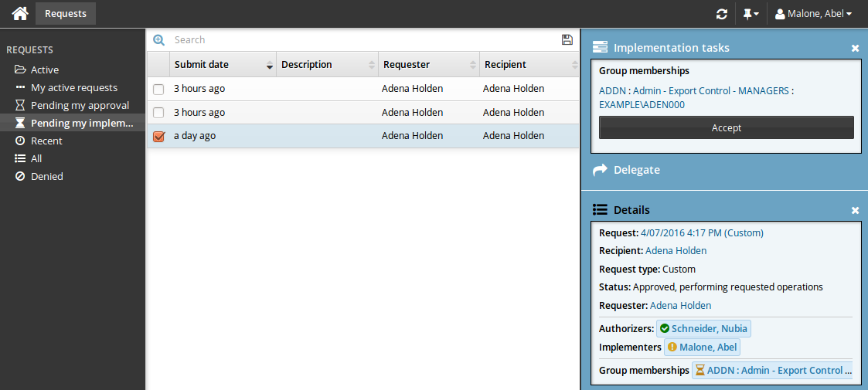Viewport: 868px width, 390px height.
Task: Select Pending my approval in sidebar
Action: tap(80, 105)
